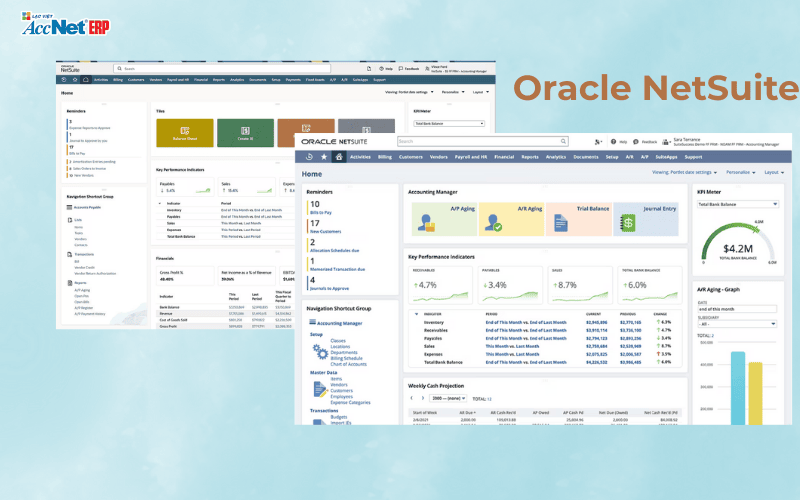Click Shortcuts star icon in back window navbar
Image resolution: width=800 pixels, height=500 pixels.
click(75, 80)
